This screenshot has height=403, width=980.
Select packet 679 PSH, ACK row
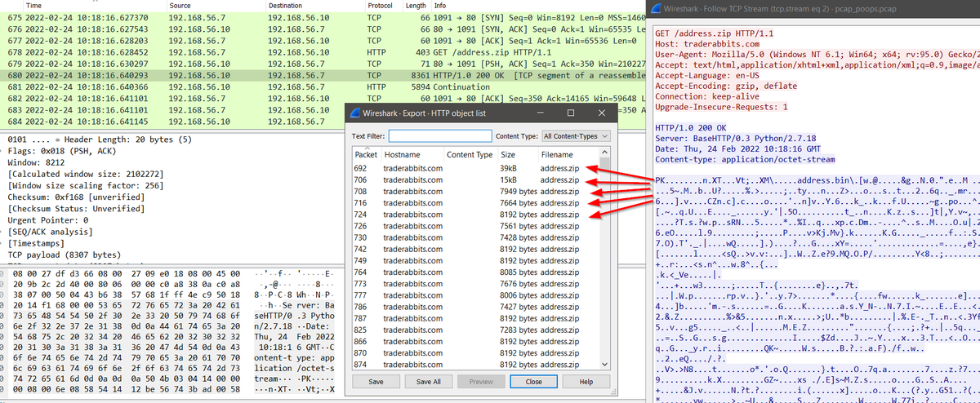click(x=323, y=62)
